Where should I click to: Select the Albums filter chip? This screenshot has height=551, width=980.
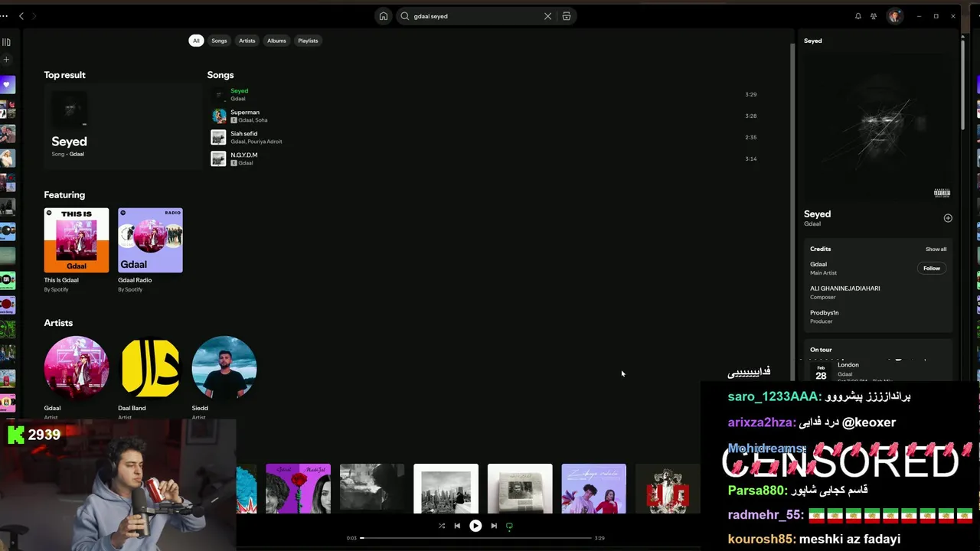pyautogui.click(x=276, y=41)
